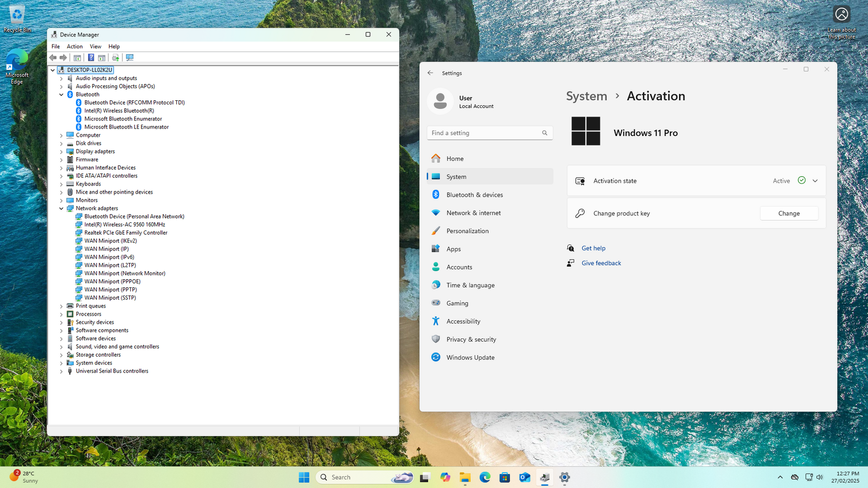Open Network & internet settings
The image size is (868, 488).
click(490, 213)
